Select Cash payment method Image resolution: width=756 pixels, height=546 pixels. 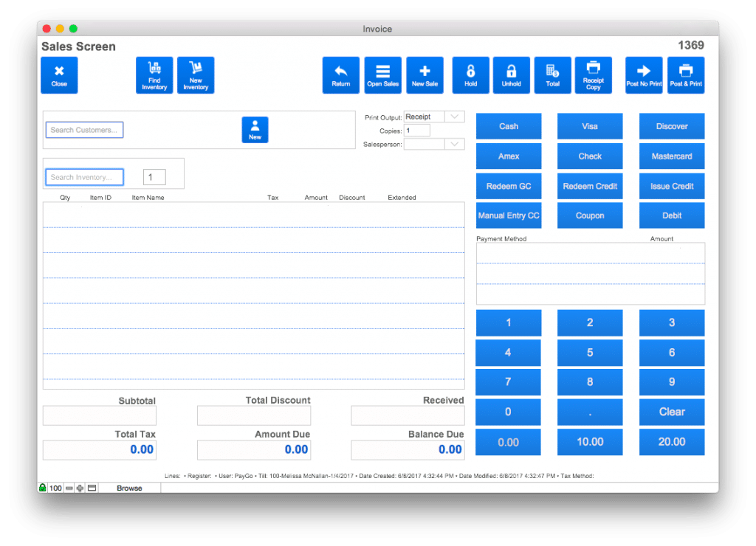[508, 126]
